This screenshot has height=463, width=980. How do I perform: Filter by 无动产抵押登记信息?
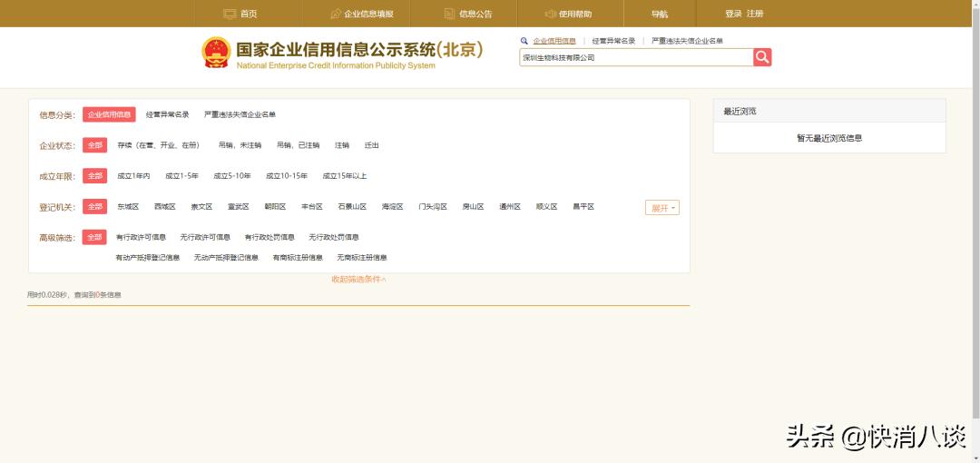coord(226,257)
